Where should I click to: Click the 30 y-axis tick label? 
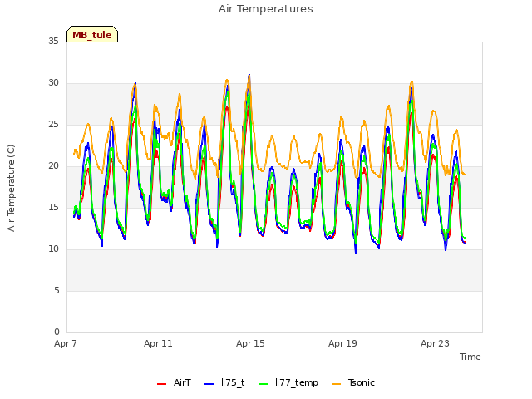[53, 83]
